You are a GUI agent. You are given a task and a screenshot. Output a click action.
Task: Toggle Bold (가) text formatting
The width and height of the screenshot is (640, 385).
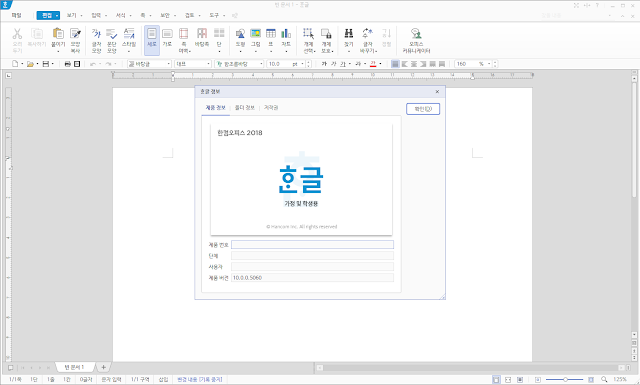coord(324,64)
